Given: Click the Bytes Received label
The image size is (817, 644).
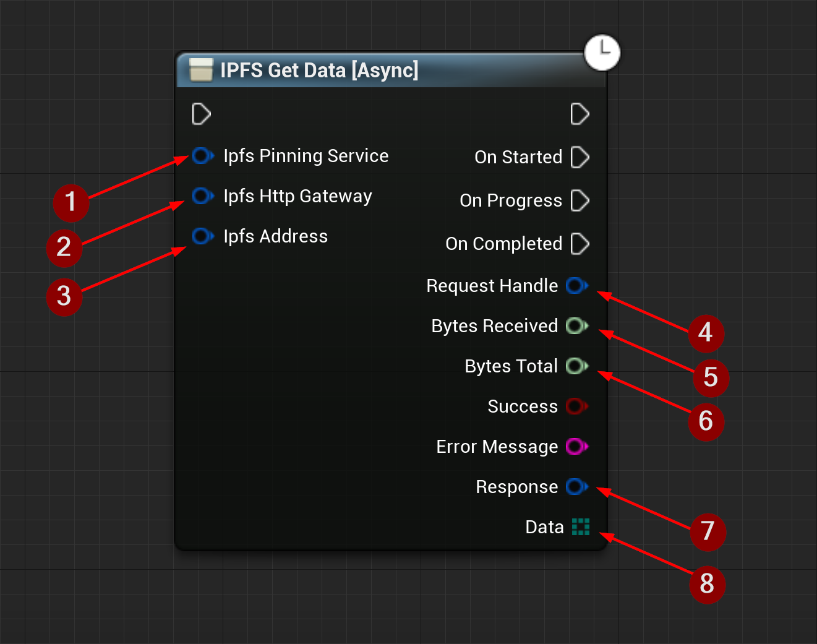Looking at the screenshot, I should click(x=495, y=326).
